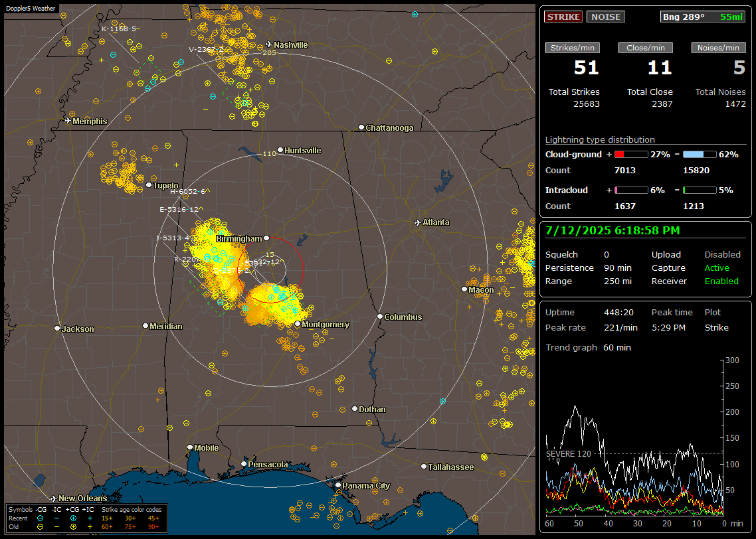Click the Recent +CG cyan legend symbol
The width and height of the screenshot is (756, 539).
(73, 518)
